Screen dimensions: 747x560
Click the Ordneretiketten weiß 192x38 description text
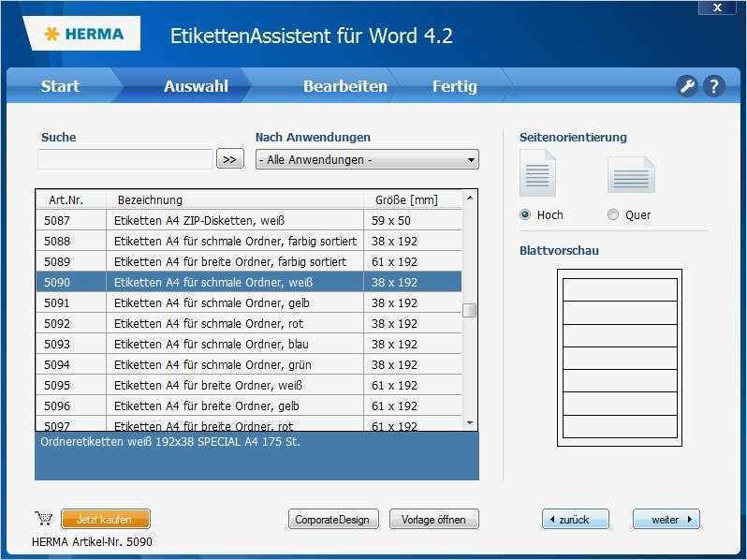(170, 442)
